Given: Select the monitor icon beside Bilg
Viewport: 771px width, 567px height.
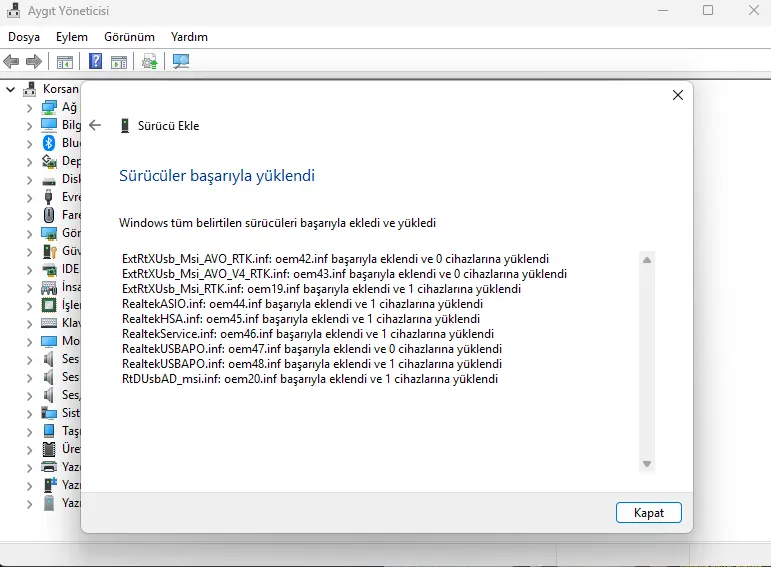Looking at the screenshot, I should pyautogui.click(x=49, y=125).
